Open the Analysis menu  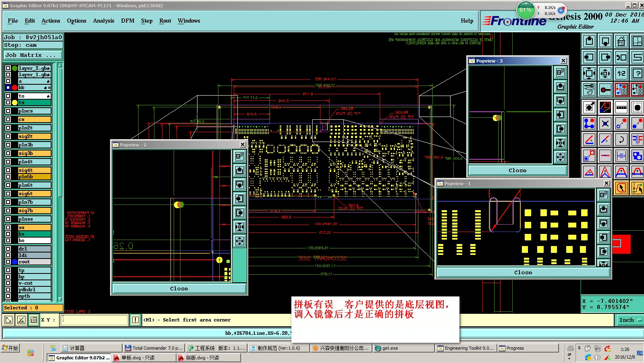(103, 21)
